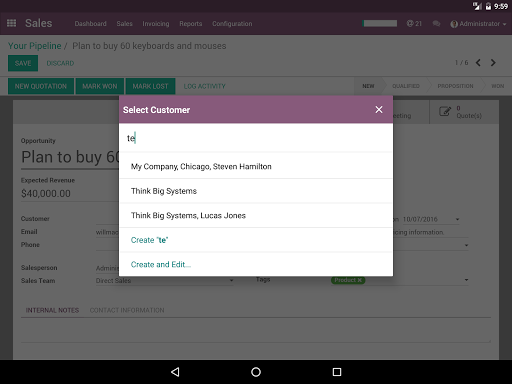Screen dimensions: 512x384
Task: Open the Configuration menu
Action: pos(232,24)
